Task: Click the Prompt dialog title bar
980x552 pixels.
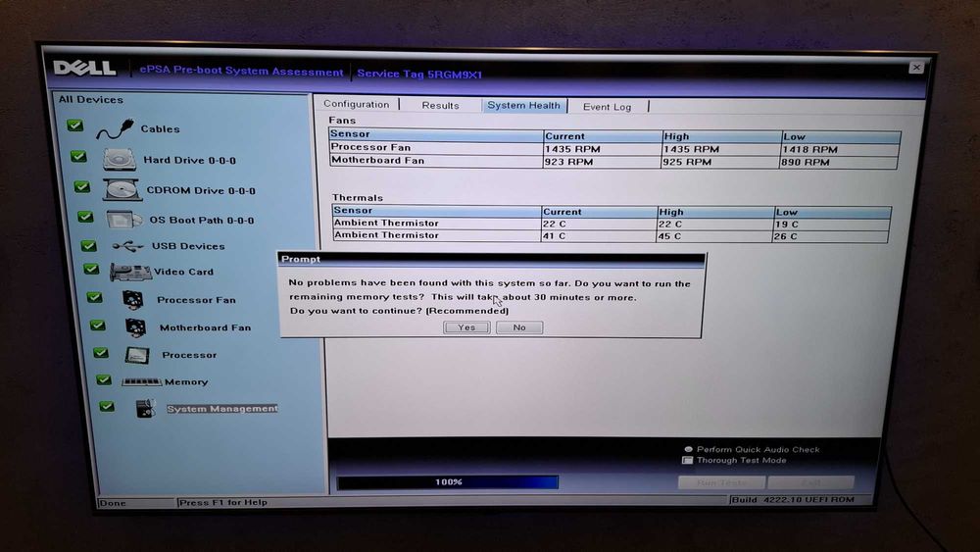Action: point(492,259)
